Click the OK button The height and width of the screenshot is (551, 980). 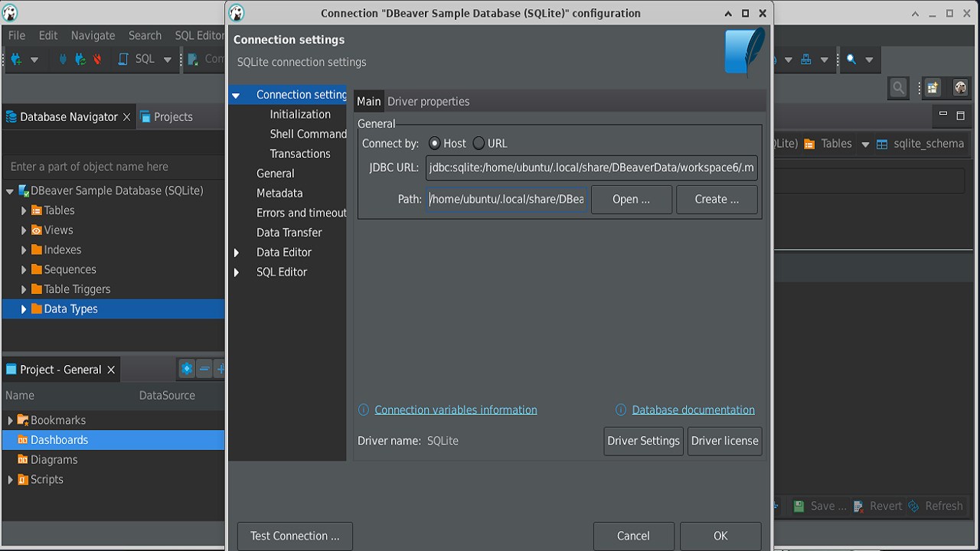(x=720, y=536)
